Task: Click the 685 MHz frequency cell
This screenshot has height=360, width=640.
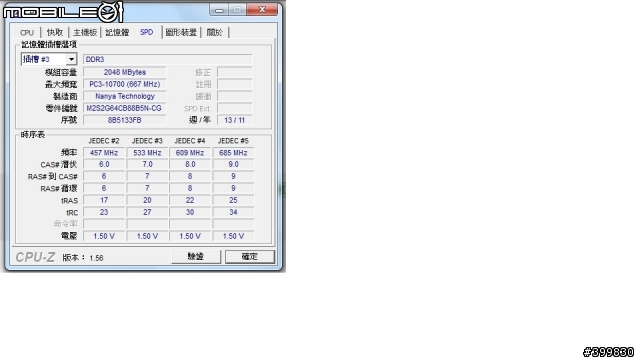Action: (233, 153)
